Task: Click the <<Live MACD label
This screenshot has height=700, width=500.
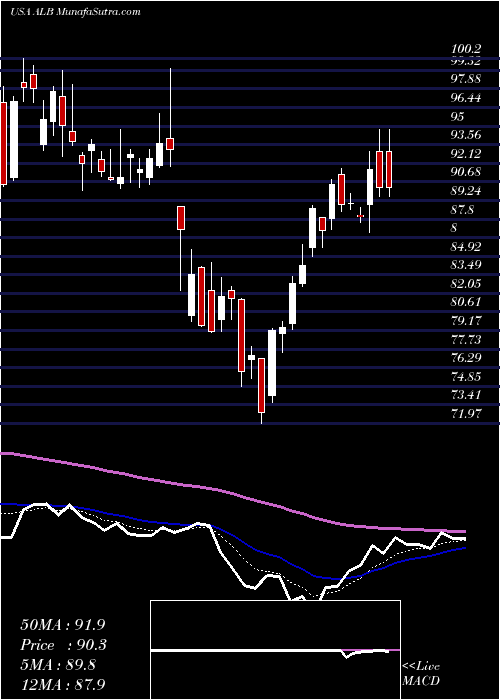Action: [x=421, y=674]
